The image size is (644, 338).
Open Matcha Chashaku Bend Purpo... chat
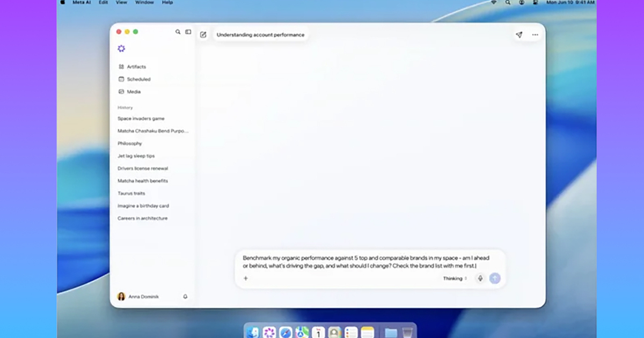coord(153,131)
